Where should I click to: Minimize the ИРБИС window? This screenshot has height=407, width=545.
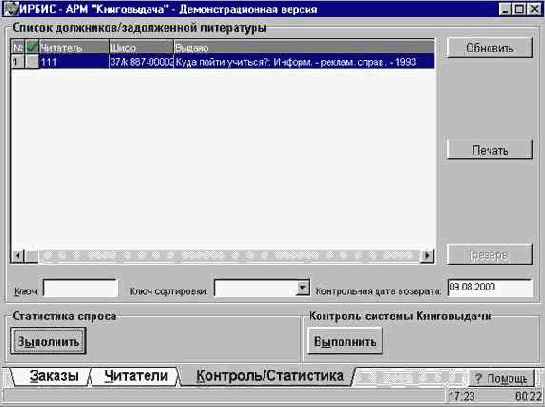click(x=505, y=9)
